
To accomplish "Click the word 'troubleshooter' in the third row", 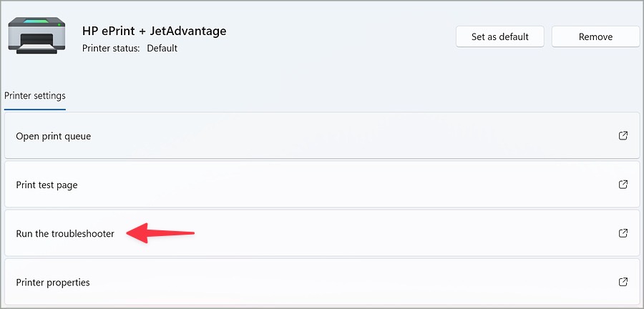I will 82,233.
